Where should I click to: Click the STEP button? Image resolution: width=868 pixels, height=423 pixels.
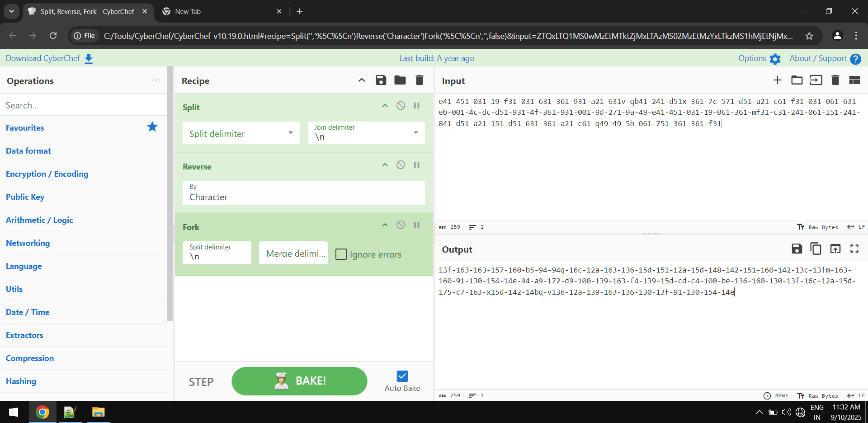point(201,382)
